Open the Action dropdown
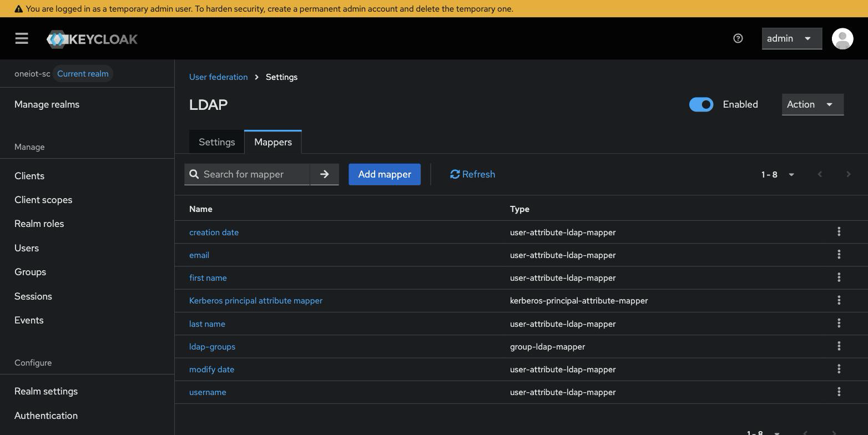The height and width of the screenshot is (435, 868). tap(813, 104)
